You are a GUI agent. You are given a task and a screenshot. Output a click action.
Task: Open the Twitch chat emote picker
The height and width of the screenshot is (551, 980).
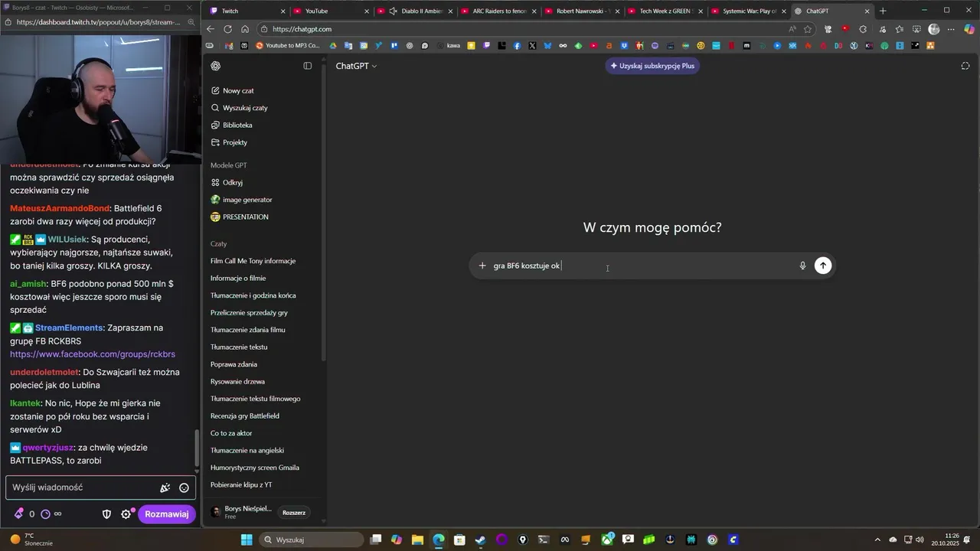(x=184, y=487)
